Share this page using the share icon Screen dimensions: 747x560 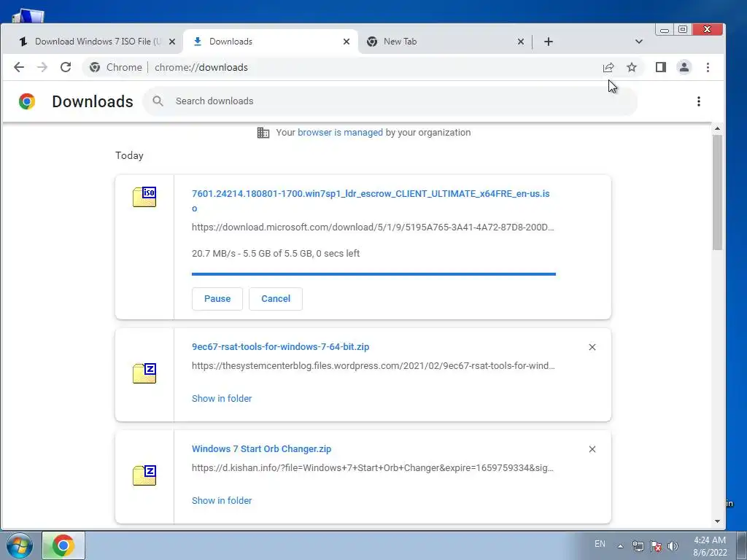(x=608, y=67)
